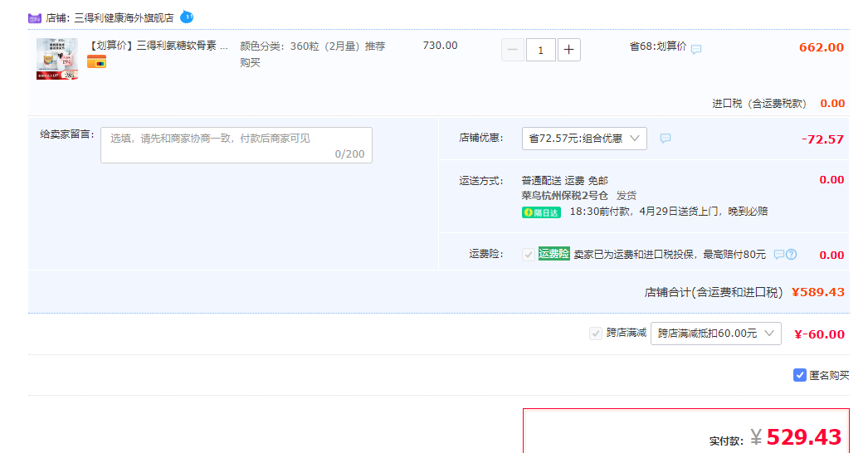Image resolution: width=868 pixels, height=453 pixels.
Task: Open the 省72.57元:组合优惠 dropdown
Action: click(x=584, y=139)
